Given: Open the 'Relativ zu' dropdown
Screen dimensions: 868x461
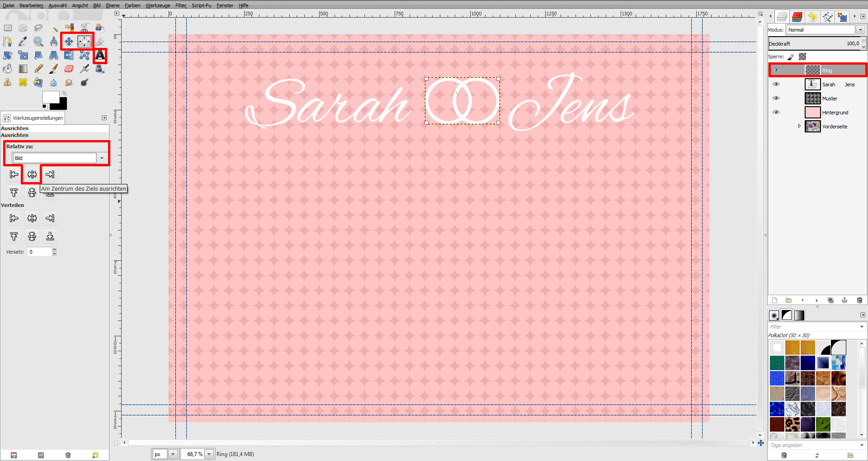Looking at the screenshot, I should (x=101, y=158).
